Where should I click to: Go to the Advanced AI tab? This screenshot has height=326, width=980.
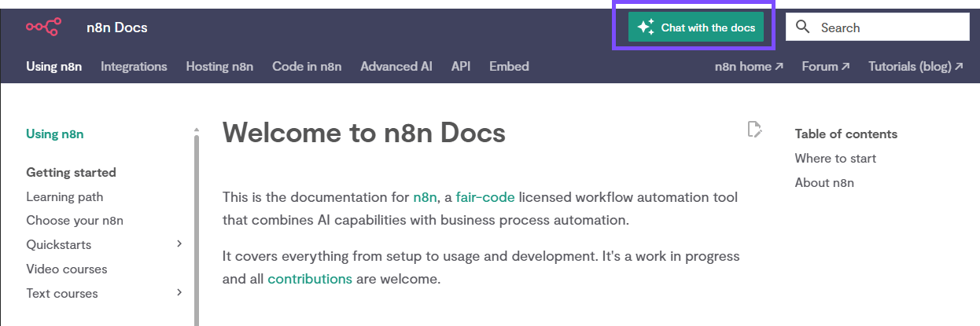(396, 67)
